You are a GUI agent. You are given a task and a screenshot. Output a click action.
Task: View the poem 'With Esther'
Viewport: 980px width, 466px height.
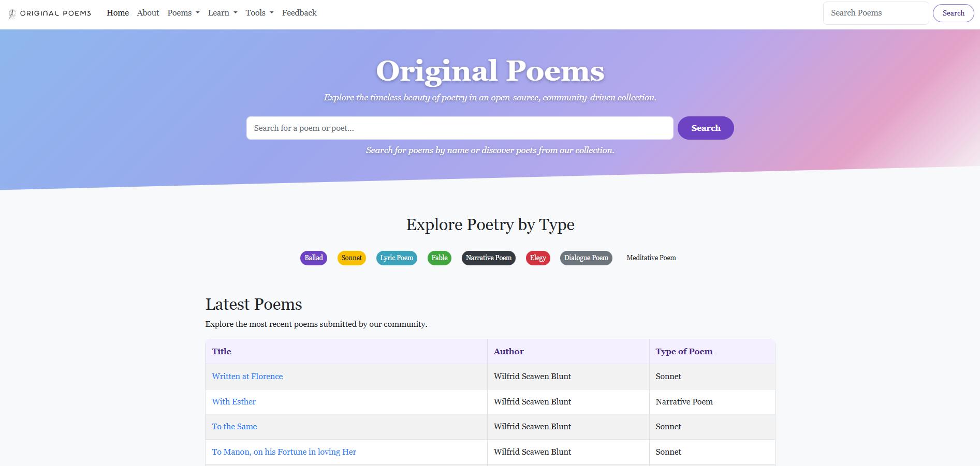[x=233, y=401]
